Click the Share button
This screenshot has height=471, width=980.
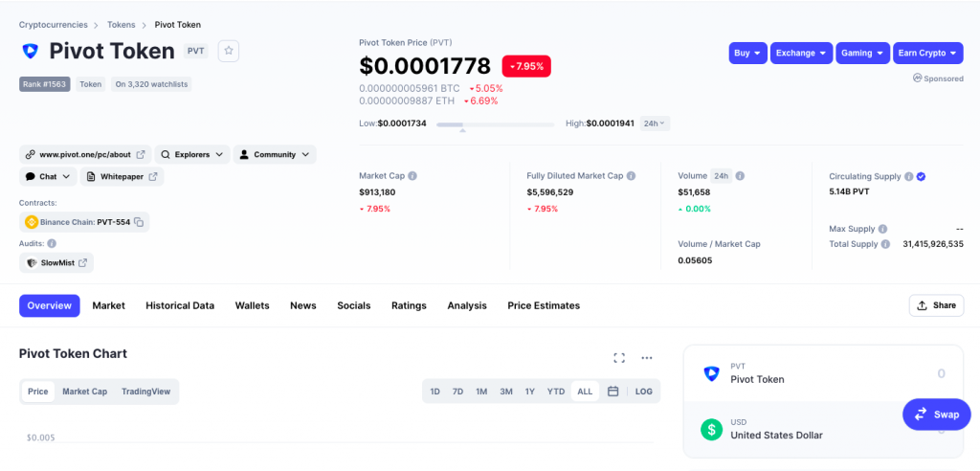[936, 305]
